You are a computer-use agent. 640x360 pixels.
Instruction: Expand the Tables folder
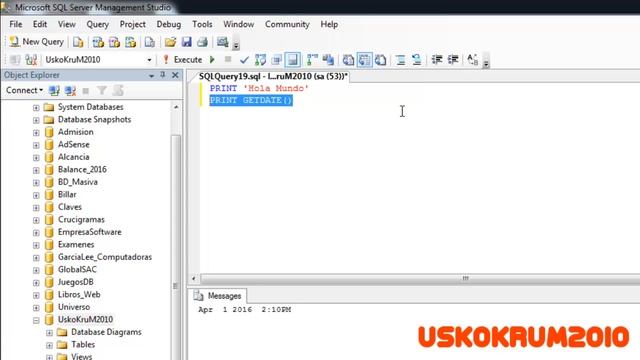point(49,346)
